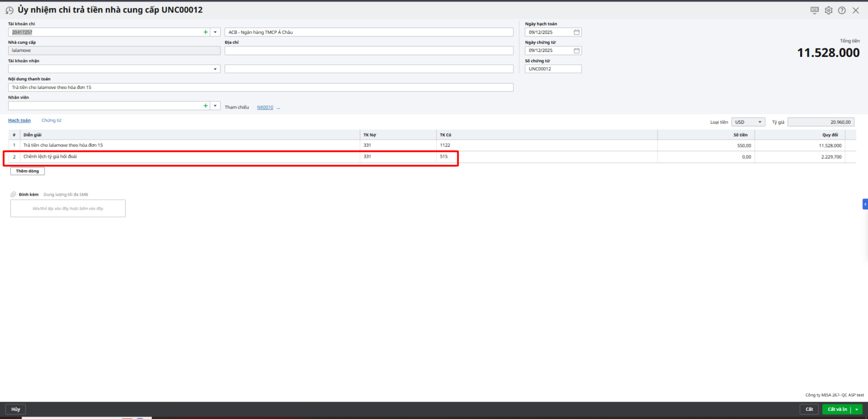Click the blue side panel expand arrow
Viewport: 868px width, 419px height.
pos(865,204)
